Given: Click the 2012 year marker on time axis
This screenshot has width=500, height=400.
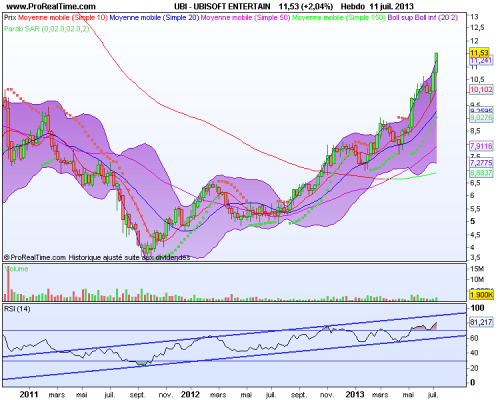Looking at the screenshot, I should pyautogui.click(x=190, y=395).
